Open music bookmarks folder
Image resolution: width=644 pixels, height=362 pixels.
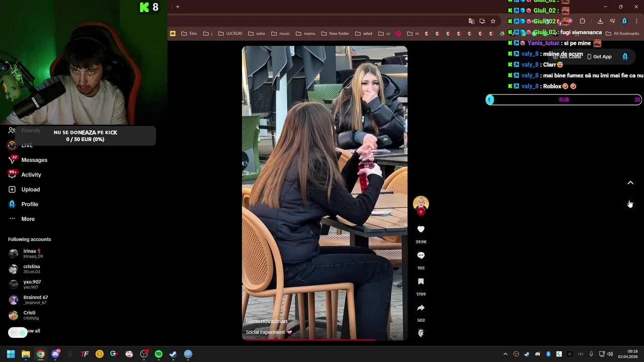[x=280, y=34]
